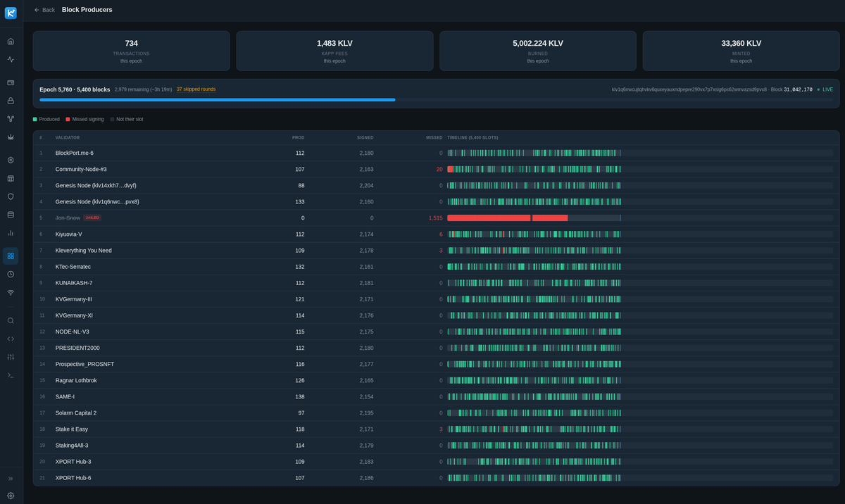Viewport: 845px width, 504px height.
Task: Open the branch/fork icon in sidebar
Action: (x=11, y=119)
